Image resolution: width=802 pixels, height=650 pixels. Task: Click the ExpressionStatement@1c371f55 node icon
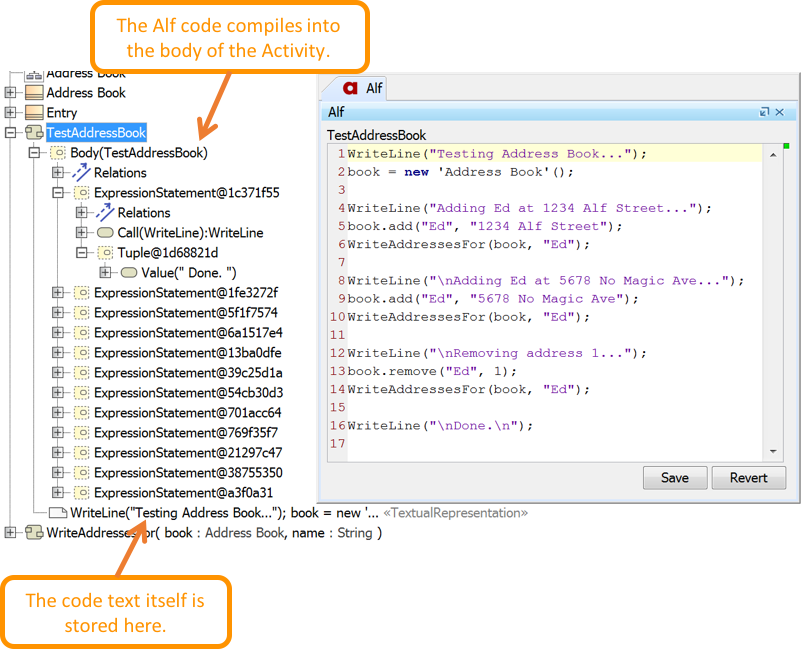pos(81,193)
